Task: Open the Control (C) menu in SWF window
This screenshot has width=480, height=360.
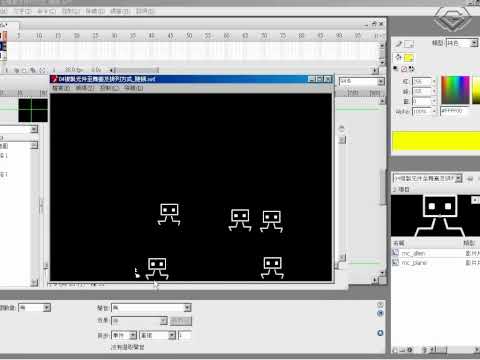Action: pos(109,88)
